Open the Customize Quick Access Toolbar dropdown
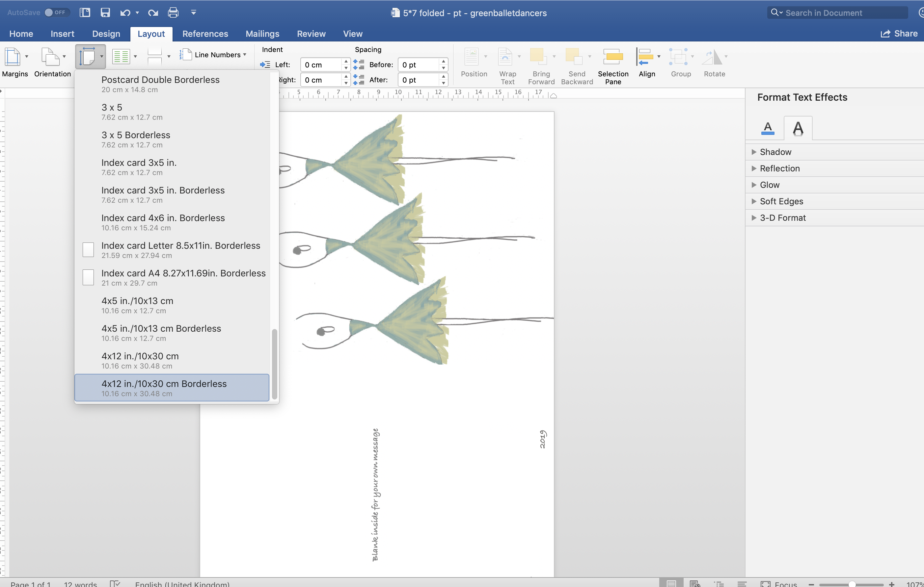Viewport: 924px width, 587px height. 193,13
